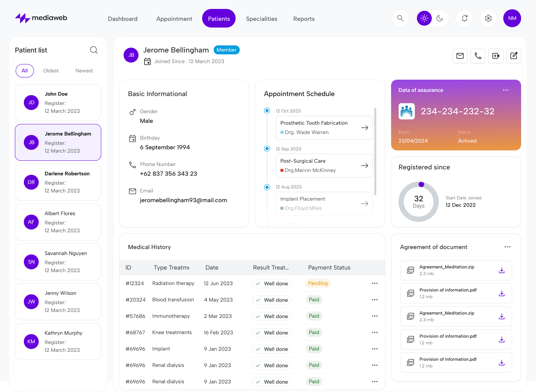The image size is (536, 392).
Task: Click the edit patient profile icon
Action: 514,56
